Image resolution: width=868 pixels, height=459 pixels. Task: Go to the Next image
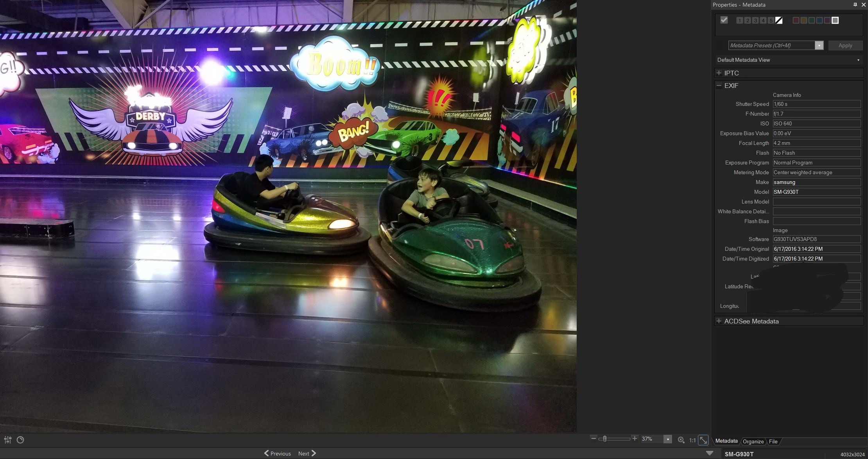click(307, 454)
